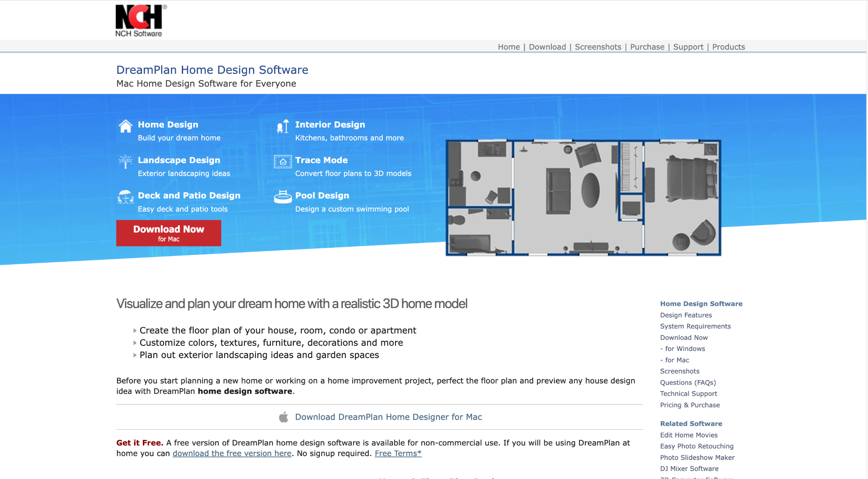Open DJ Mixer Software related link
This screenshot has width=868, height=479.
[689, 469]
